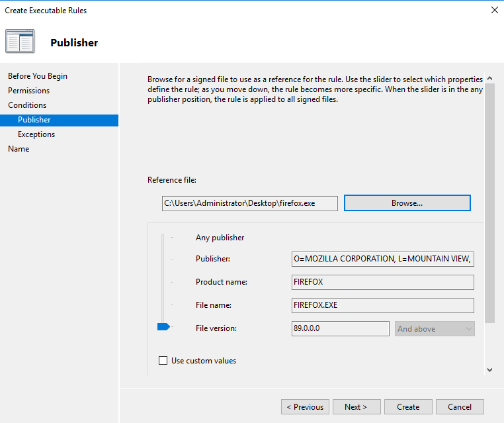504x423 pixels.
Task: Go to the Exceptions step
Action: tap(36, 134)
